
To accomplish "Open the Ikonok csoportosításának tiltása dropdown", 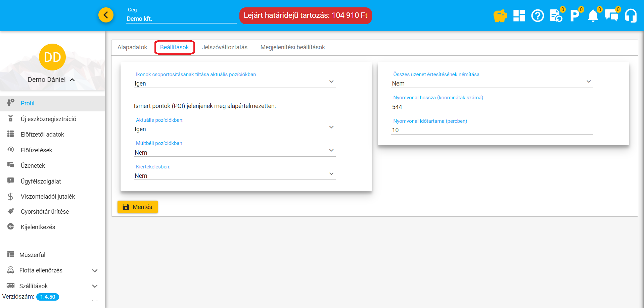I will [x=234, y=83].
